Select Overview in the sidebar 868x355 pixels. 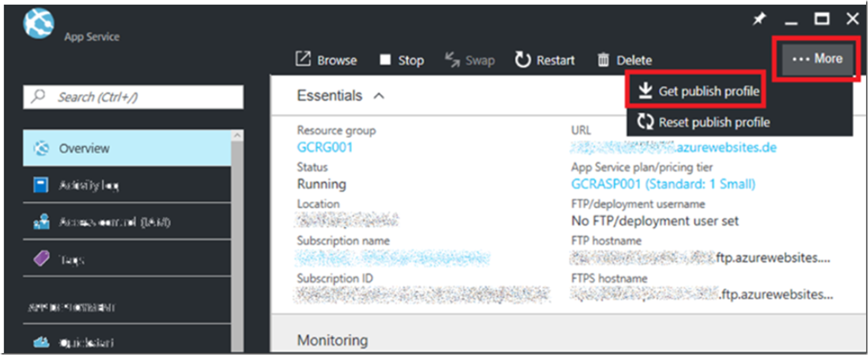coord(127,148)
